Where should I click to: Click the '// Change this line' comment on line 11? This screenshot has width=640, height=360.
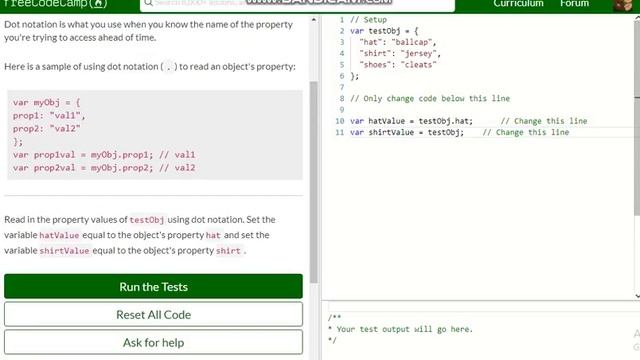click(x=526, y=132)
